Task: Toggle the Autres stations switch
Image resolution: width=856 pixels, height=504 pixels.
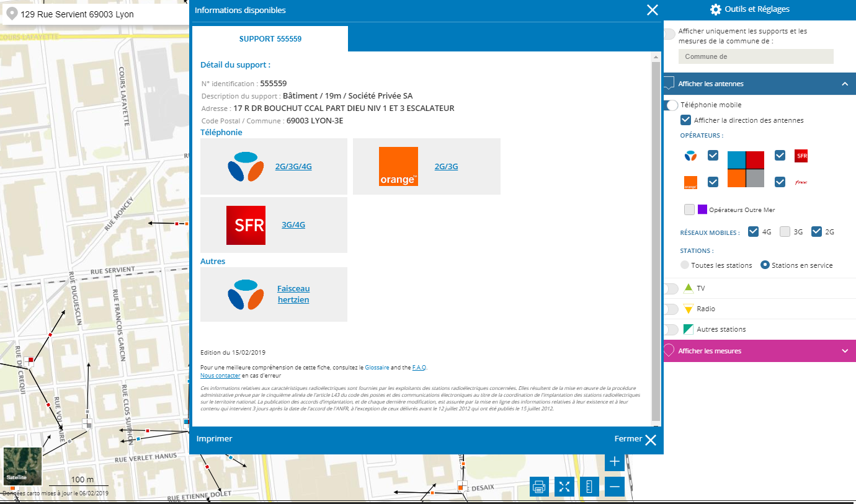Action: click(671, 329)
